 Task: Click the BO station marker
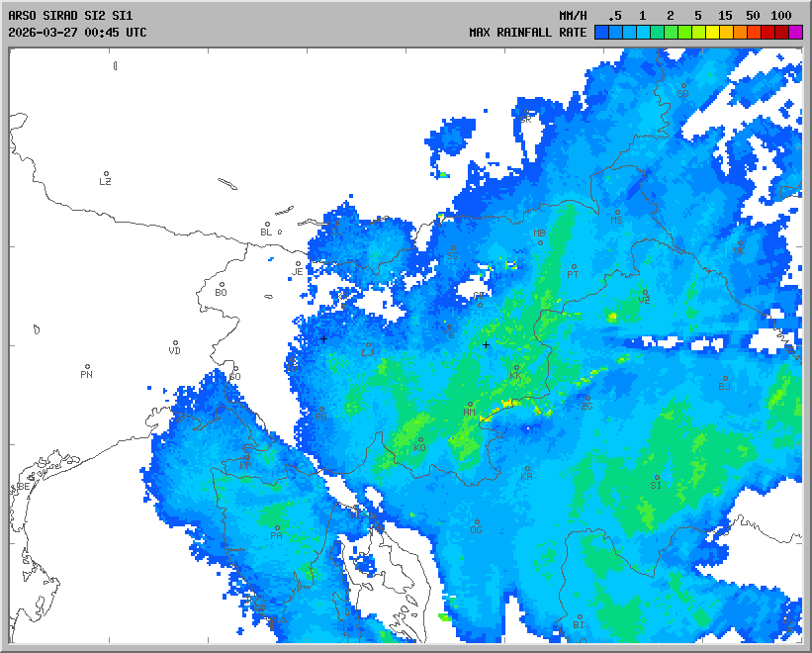coord(222,285)
